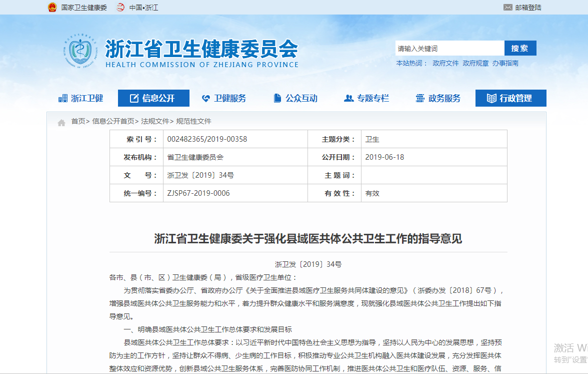588x374 pixels.
Task: Click the edit icon beside 信息公开
Action: [134, 98]
